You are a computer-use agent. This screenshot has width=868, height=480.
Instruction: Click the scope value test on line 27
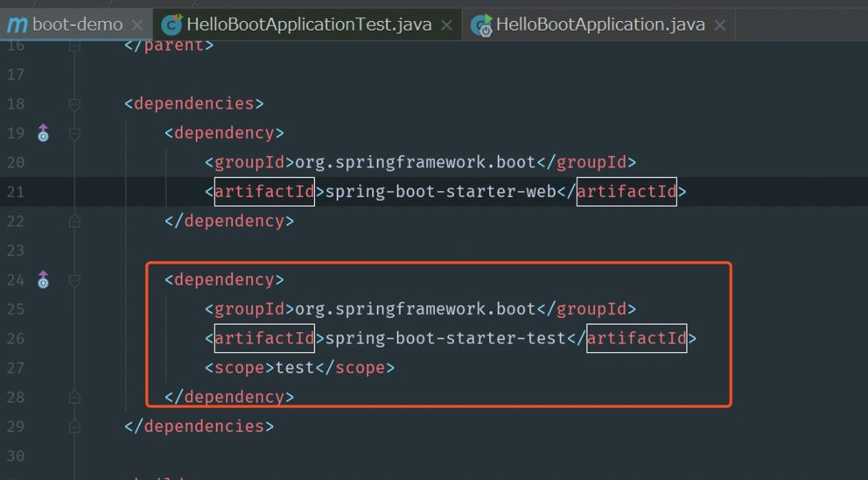click(x=295, y=368)
